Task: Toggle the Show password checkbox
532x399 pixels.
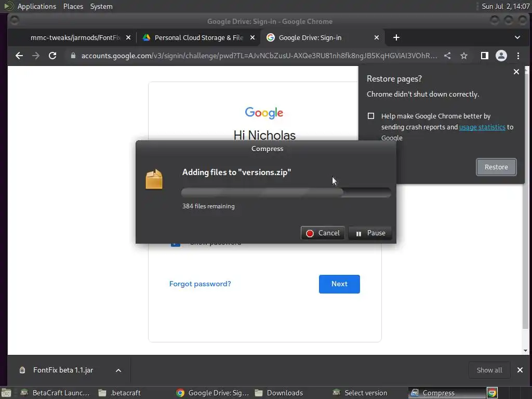Action: [x=176, y=243]
